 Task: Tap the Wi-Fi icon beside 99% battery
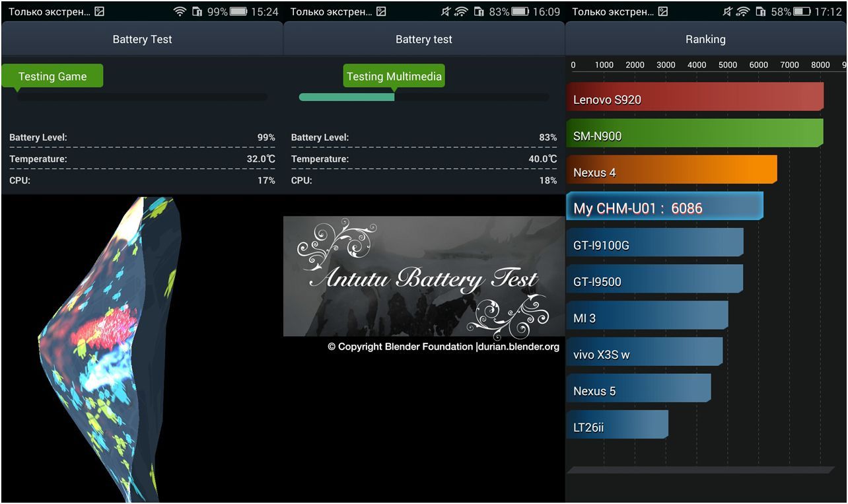coord(180,12)
